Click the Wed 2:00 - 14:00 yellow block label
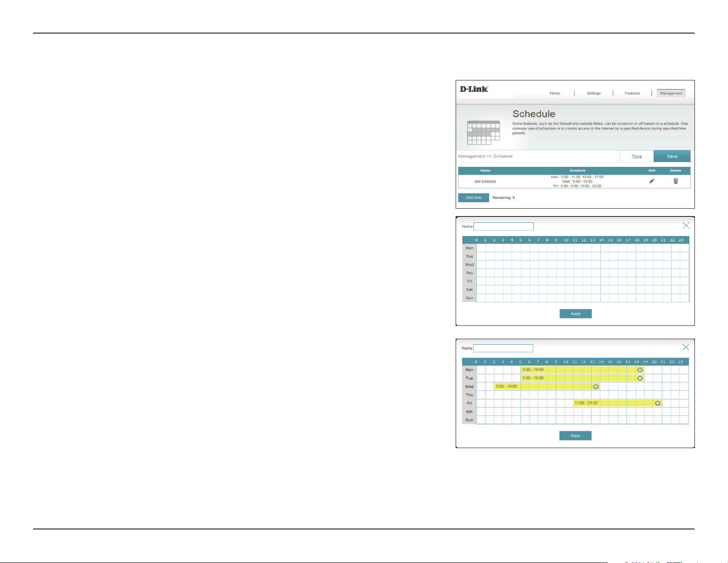Viewport: 728px width, 563px height. click(x=506, y=386)
